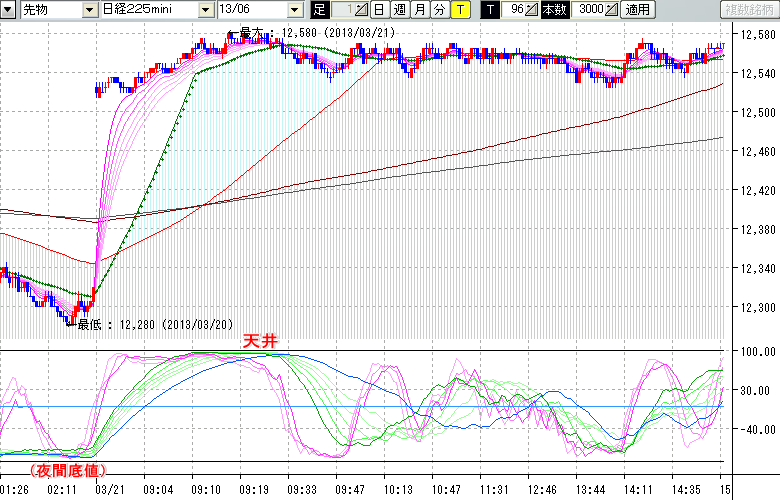Viewport: 780px width, 500px height.
Task: Select the 分 (minute) timeframe button
Action: (439, 10)
